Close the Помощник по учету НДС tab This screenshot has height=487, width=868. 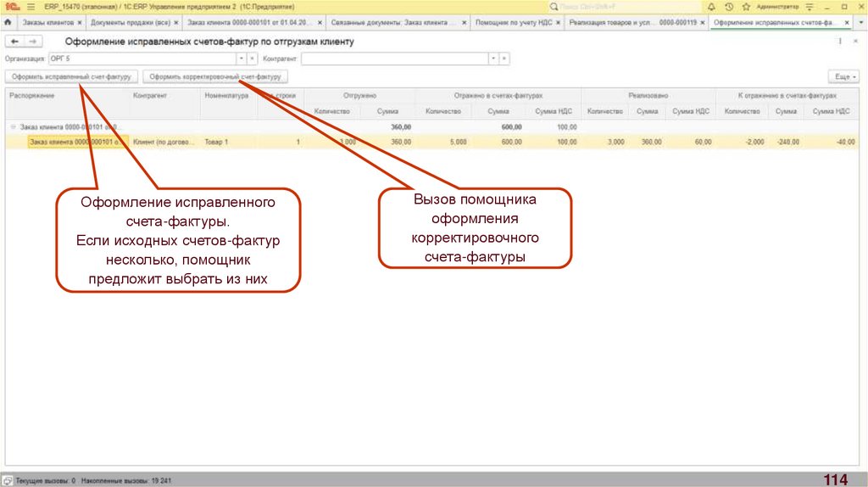[558, 23]
